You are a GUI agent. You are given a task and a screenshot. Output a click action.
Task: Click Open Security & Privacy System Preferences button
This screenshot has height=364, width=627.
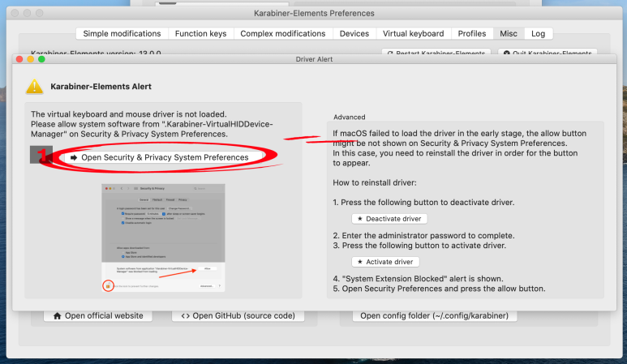click(164, 157)
